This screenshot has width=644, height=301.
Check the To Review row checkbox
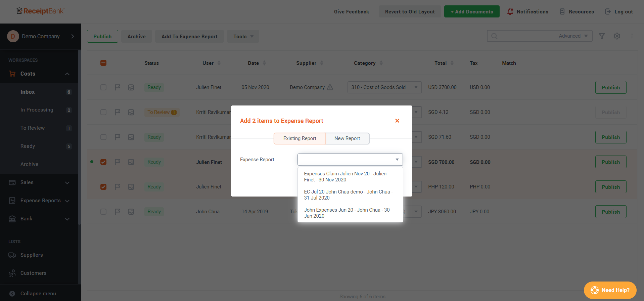(x=103, y=112)
